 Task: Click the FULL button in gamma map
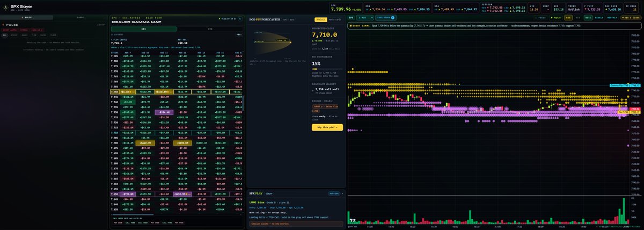point(239,34)
